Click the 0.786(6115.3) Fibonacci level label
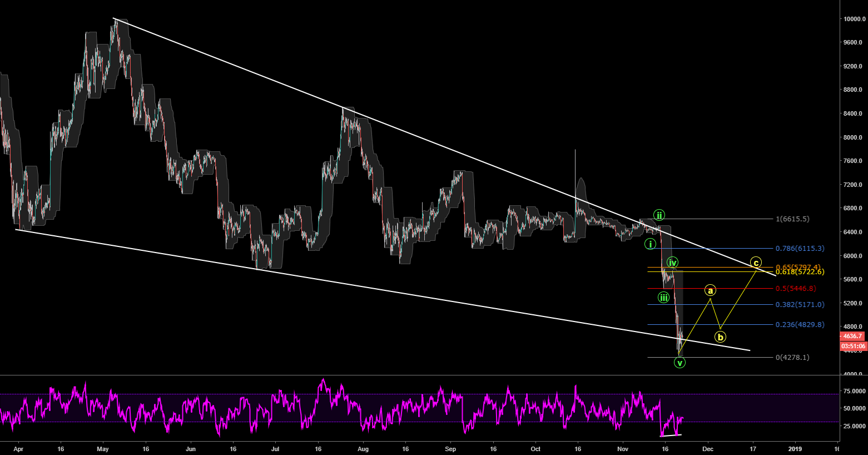Image resolution: width=868 pixels, height=455 pixels. point(800,249)
